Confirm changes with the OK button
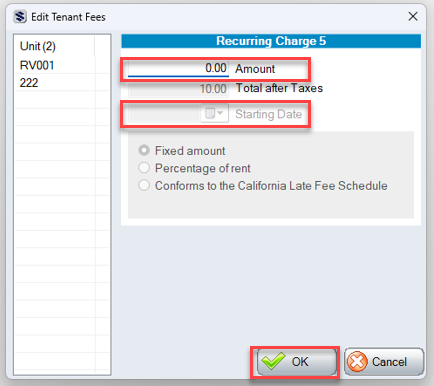Screen dimensions: 434x386 296,362
